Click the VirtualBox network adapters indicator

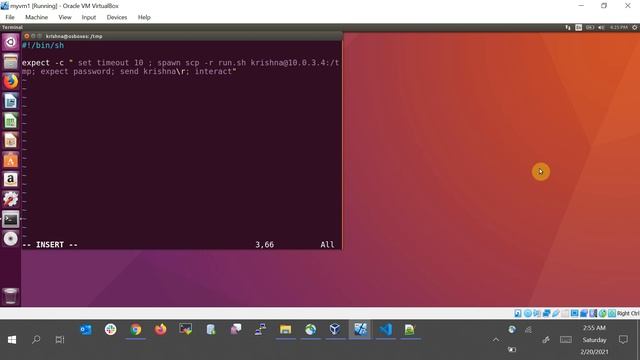tap(546, 313)
